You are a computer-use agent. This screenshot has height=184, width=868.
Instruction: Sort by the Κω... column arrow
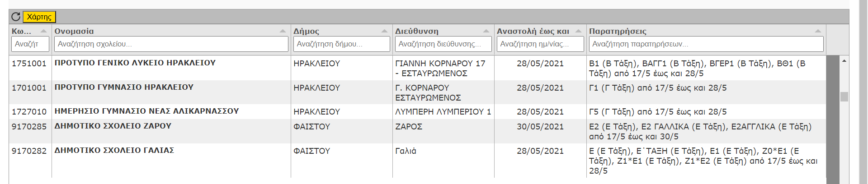(43, 31)
